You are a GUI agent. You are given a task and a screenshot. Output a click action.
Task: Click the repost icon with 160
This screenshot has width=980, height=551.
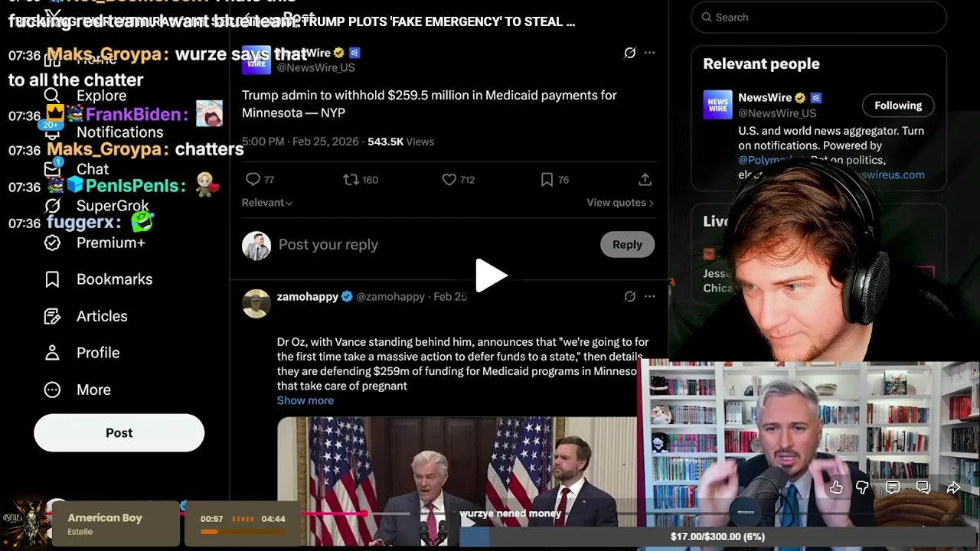[351, 179]
